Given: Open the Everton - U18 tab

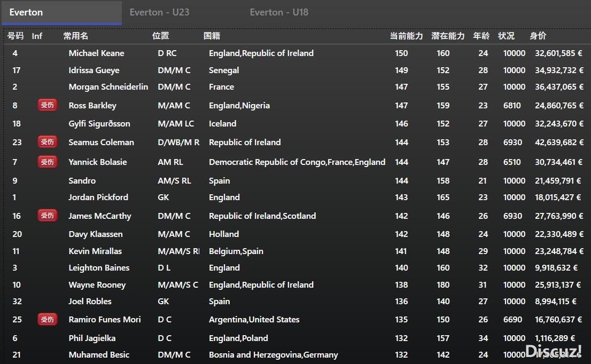Looking at the screenshot, I should 279,12.
